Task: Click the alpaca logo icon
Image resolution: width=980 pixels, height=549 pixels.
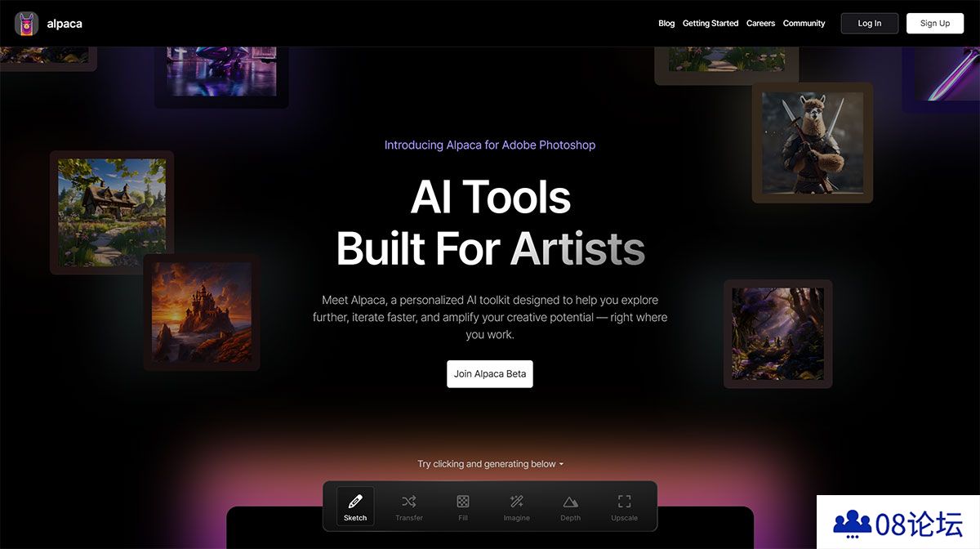Action: tap(27, 24)
